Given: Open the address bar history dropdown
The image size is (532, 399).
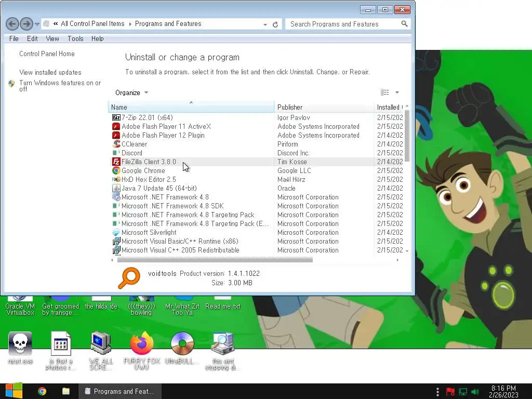Looking at the screenshot, I should point(265,24).
